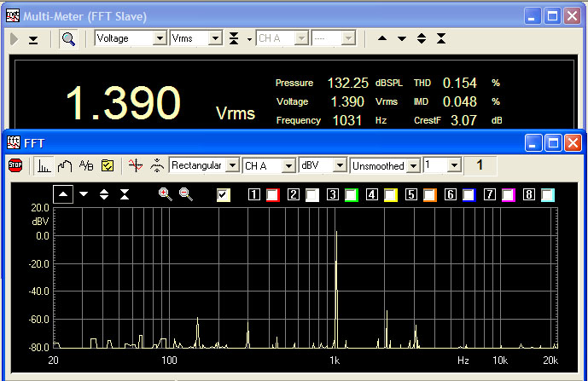This screenshot has height=381, width=588.
Task: Open the Rectangular window-type dropdown
Action: [x=232, y=165]
